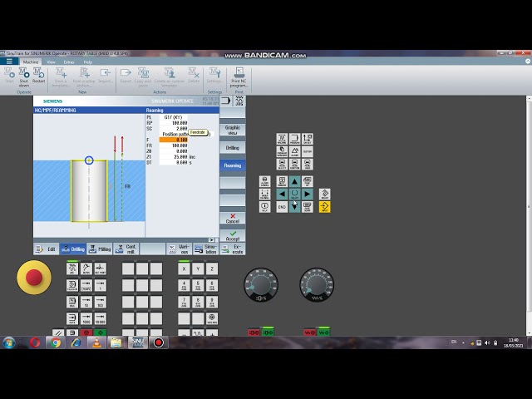This screenshot has height=399, width=532.
Task: Click the green Cycle Start key
Action: tap(101, 332)
